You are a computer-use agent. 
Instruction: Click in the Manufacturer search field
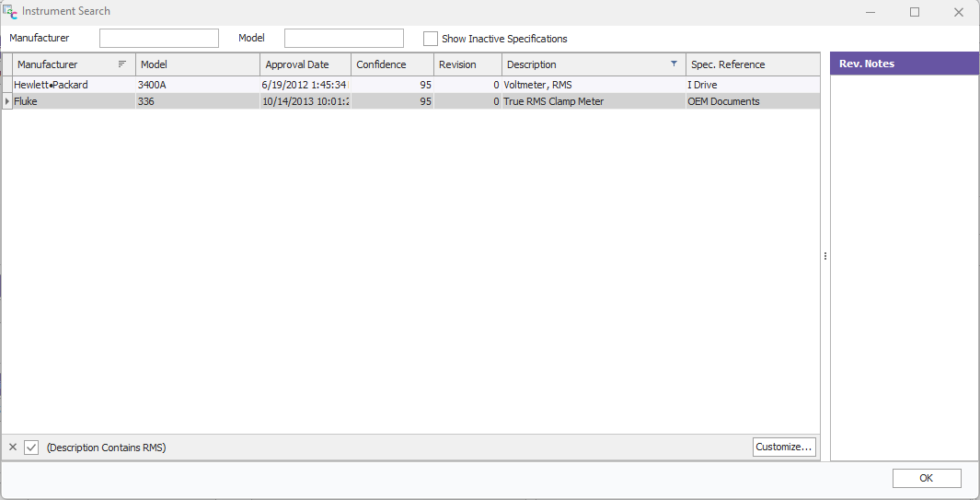point(159,39)
